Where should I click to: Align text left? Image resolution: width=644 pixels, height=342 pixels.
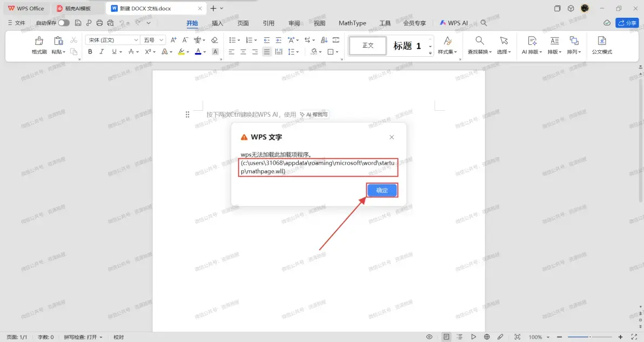pos(232,52)
